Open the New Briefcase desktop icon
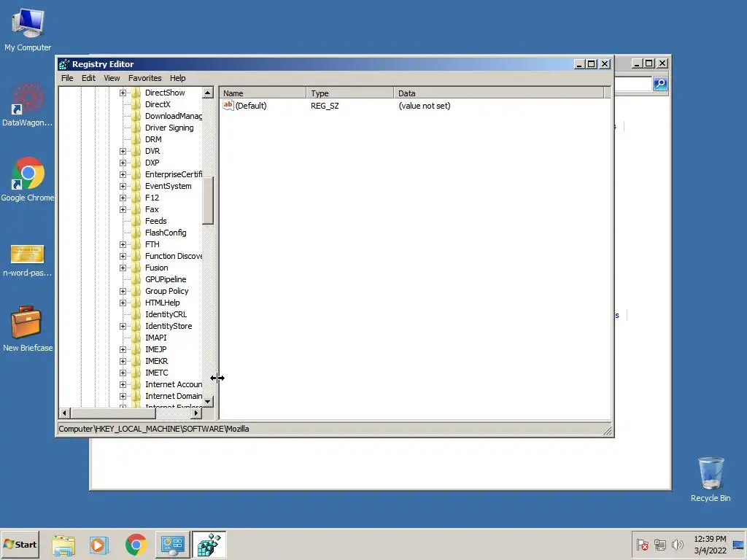747x560 pixels. (28, 329)
